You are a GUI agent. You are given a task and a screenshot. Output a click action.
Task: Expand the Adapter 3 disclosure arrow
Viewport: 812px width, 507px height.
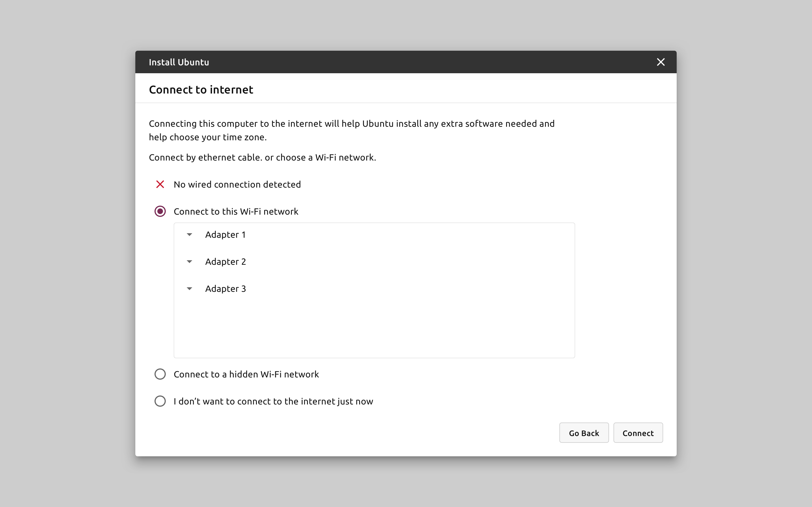189,289
